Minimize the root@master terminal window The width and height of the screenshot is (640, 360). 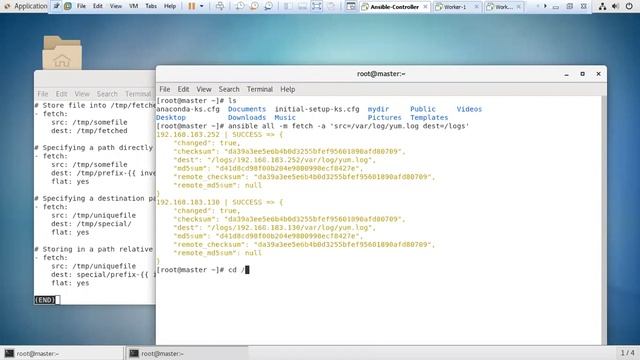pos(567,74)
